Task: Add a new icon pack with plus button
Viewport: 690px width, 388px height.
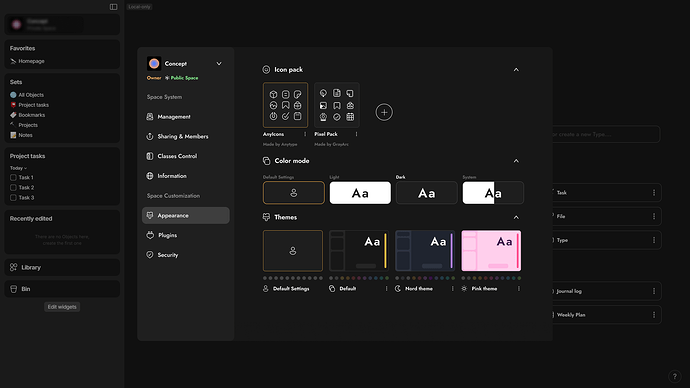Action: coord(384,112)
